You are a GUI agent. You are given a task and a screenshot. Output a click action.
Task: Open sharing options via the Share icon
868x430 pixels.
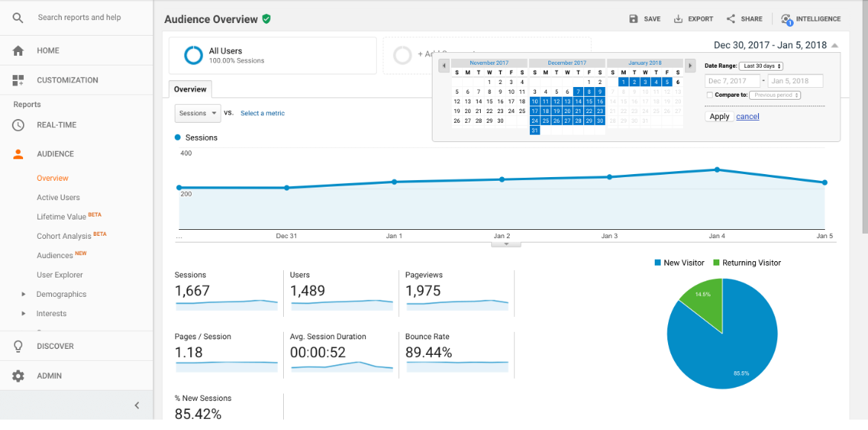click(x=731, y=19)
